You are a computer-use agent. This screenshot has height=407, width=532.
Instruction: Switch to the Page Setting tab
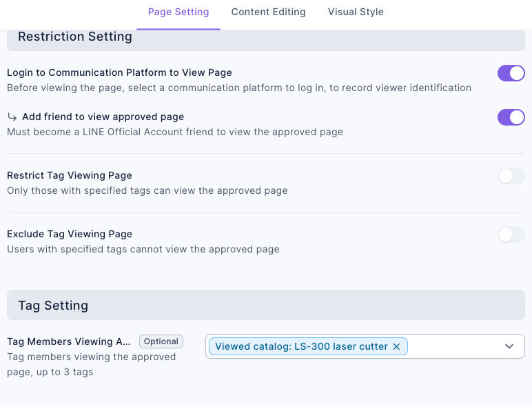click(178, 12)
